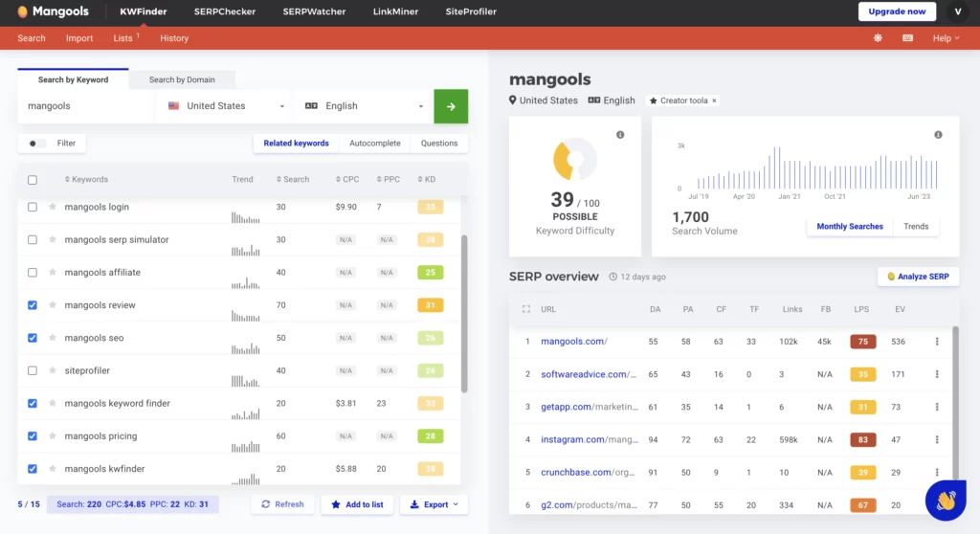Click KD 25 badge for mangools affiliate
The width and height of the screenshot is (980, 534).
(x=430, y=273)
